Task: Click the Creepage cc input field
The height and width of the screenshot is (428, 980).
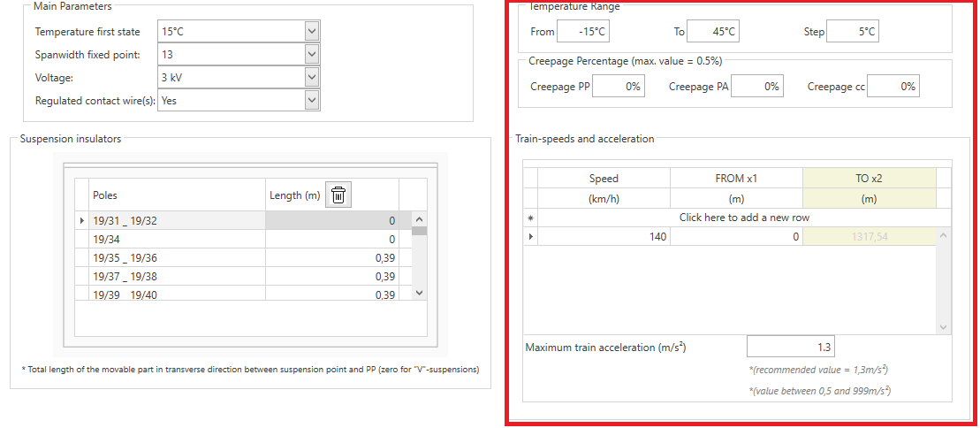Action: [x=893, y=87]
